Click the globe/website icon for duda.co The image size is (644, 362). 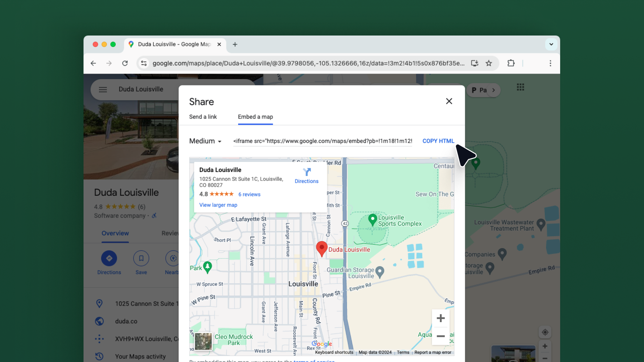[99, 321]
